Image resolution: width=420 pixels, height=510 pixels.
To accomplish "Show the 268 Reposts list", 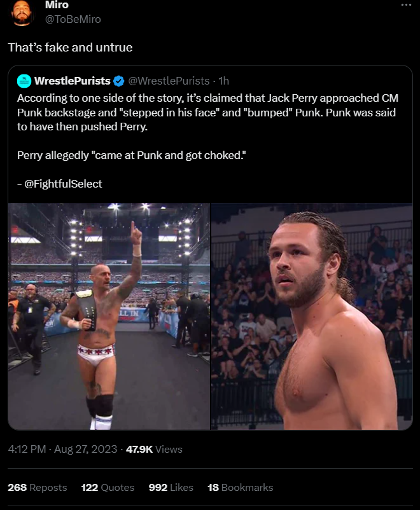I will [38, 487].
